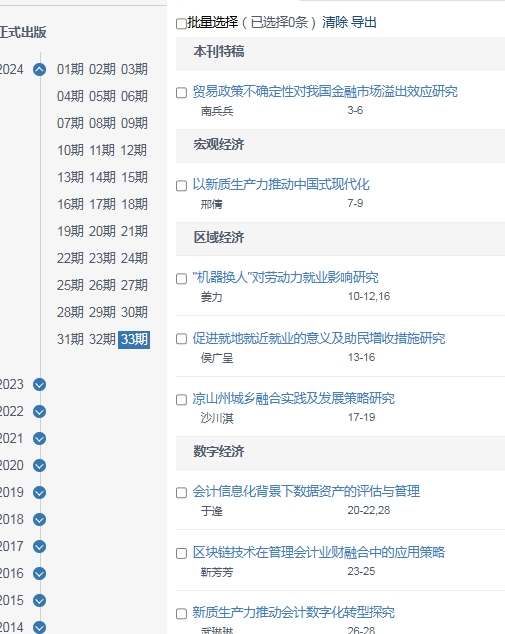Collapse the 2024 year issue list
Image resolution: width=505 pixels, height=634 pixels.
pos(39,70)
